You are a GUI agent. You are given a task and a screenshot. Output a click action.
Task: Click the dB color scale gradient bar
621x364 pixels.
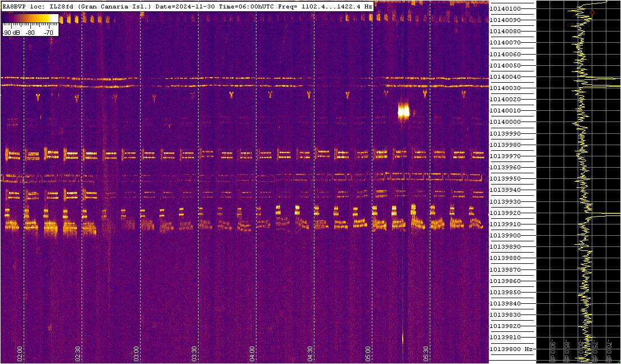[30, 19]
